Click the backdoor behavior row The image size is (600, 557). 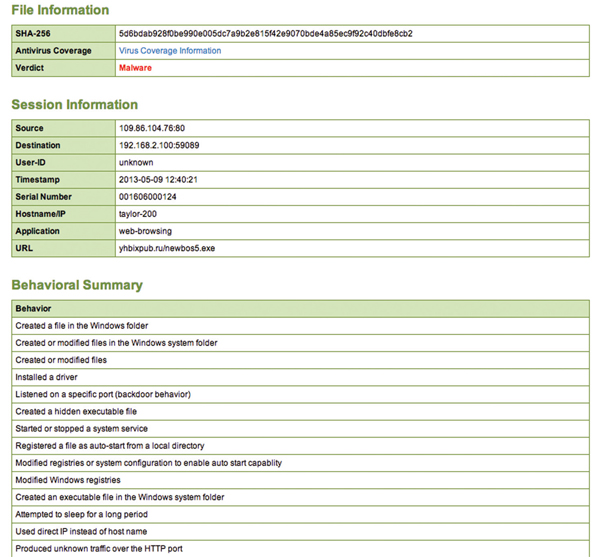(102, 394)
